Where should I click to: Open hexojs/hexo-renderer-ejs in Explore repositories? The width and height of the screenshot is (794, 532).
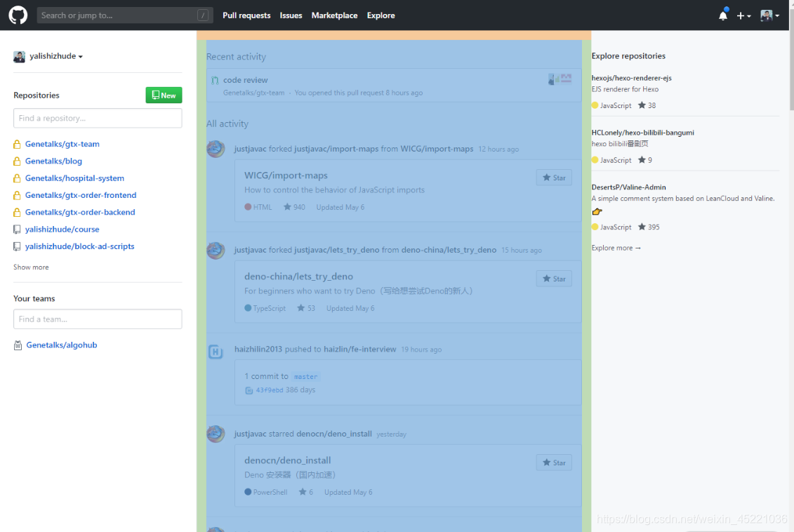[x=631, y=78]
